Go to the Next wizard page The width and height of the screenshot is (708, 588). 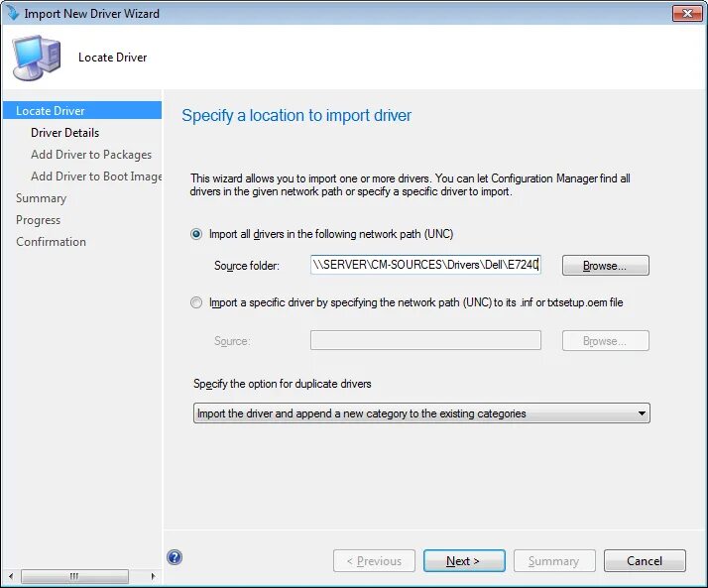click(464, 561)
